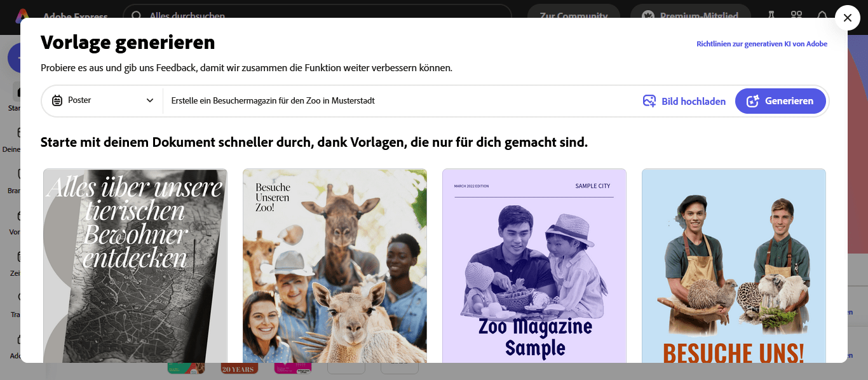
Task: Click the Adobe Express logo icon
Action: point(23,15)
